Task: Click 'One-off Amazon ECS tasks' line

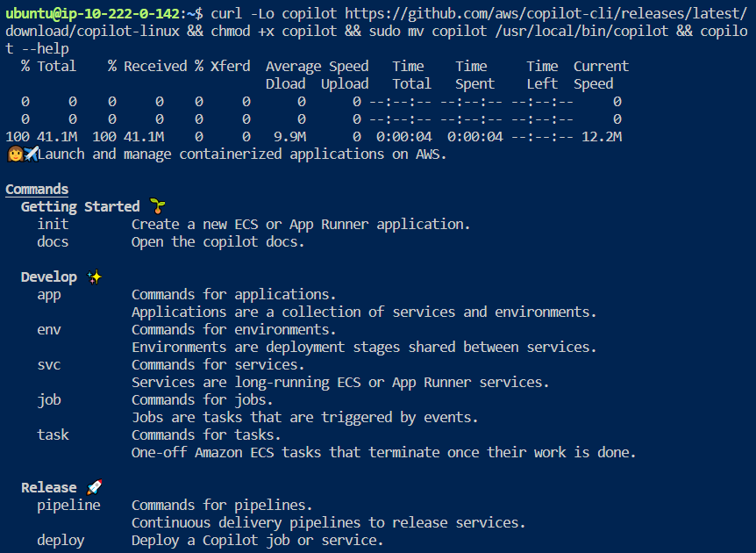Action: tap(384, 453)
